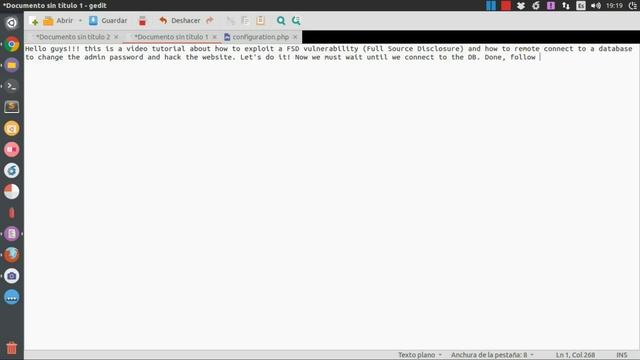Close the Documento sin título 2 tab
Image resolution: width=640 pixels, height=360 pixels.
tap(116, 37)
